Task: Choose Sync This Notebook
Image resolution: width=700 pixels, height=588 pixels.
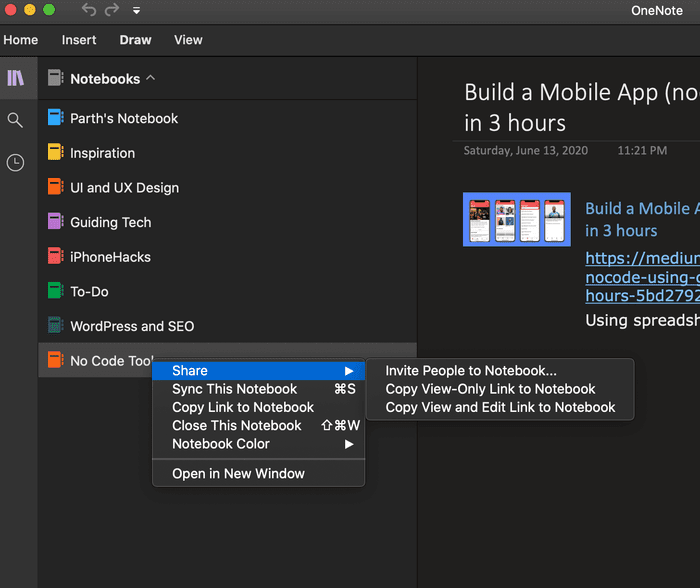Action: [x=258, y=389]
